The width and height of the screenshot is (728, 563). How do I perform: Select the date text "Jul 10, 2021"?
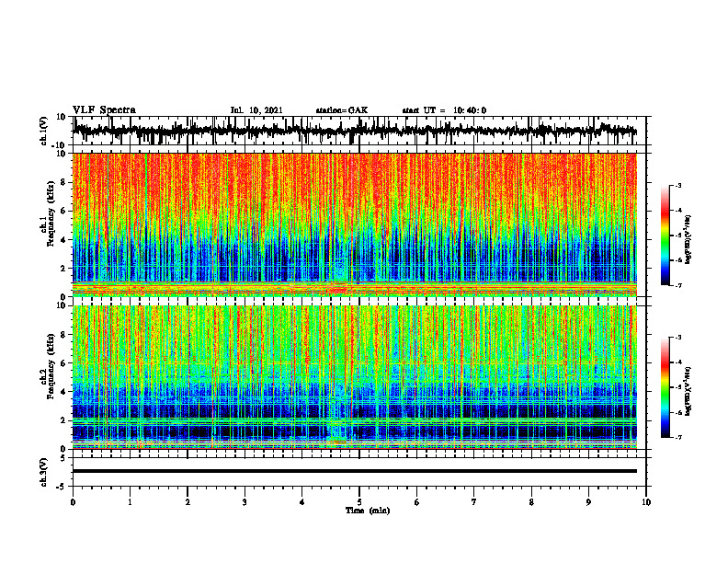point(256,110)
